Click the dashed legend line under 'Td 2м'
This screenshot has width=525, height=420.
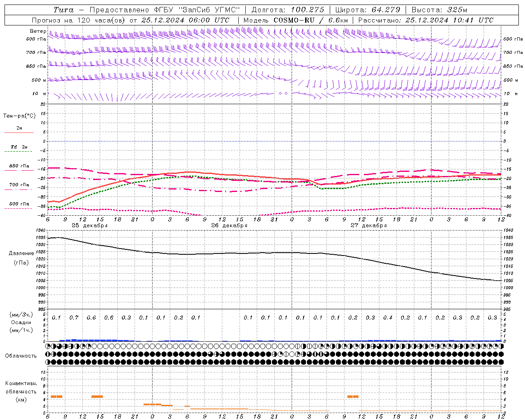tap(19, 152)
